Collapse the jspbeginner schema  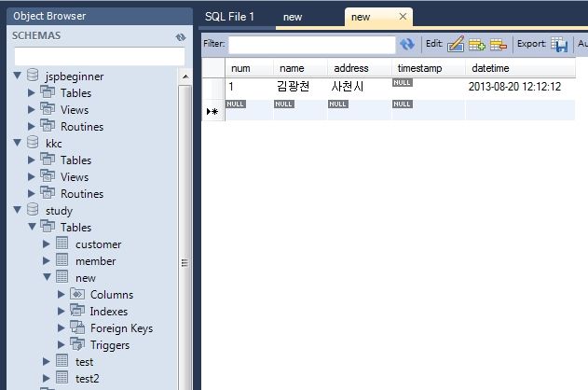click(18, 75)
